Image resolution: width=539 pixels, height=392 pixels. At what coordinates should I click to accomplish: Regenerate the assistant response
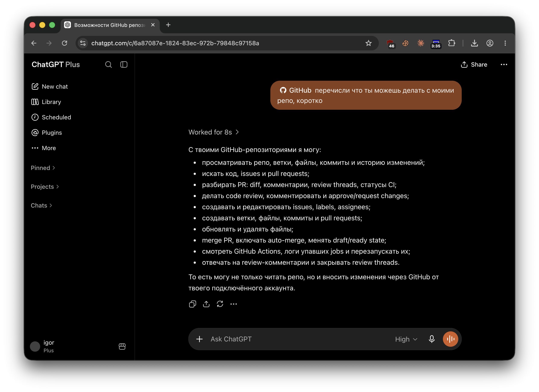tap(220, 304)
